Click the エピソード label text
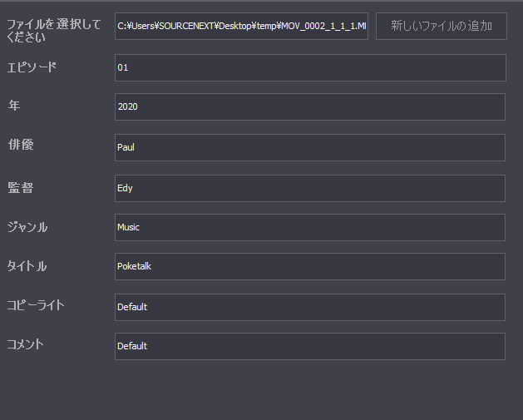The height and width of the screenshot is (420, 523). pyautogui.click(x=32, y=67)
